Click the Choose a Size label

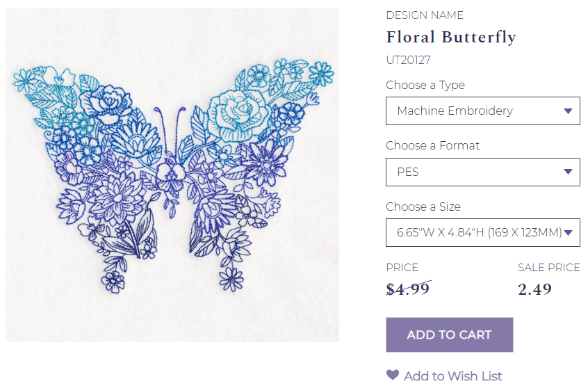(423, 207)
